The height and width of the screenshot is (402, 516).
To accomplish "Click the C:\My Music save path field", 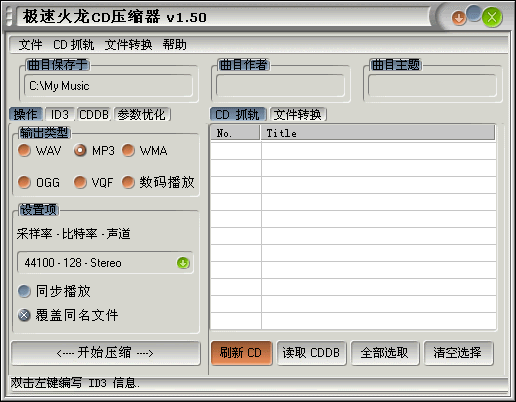I will click(108, 86).
